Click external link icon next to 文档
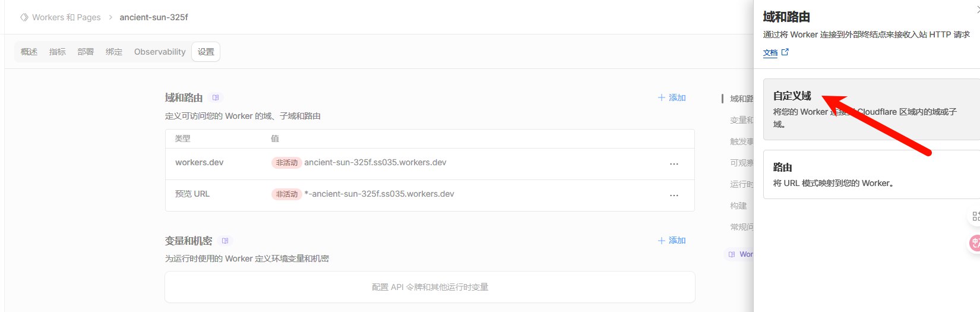The image size is (980, 312). (785, 52)
